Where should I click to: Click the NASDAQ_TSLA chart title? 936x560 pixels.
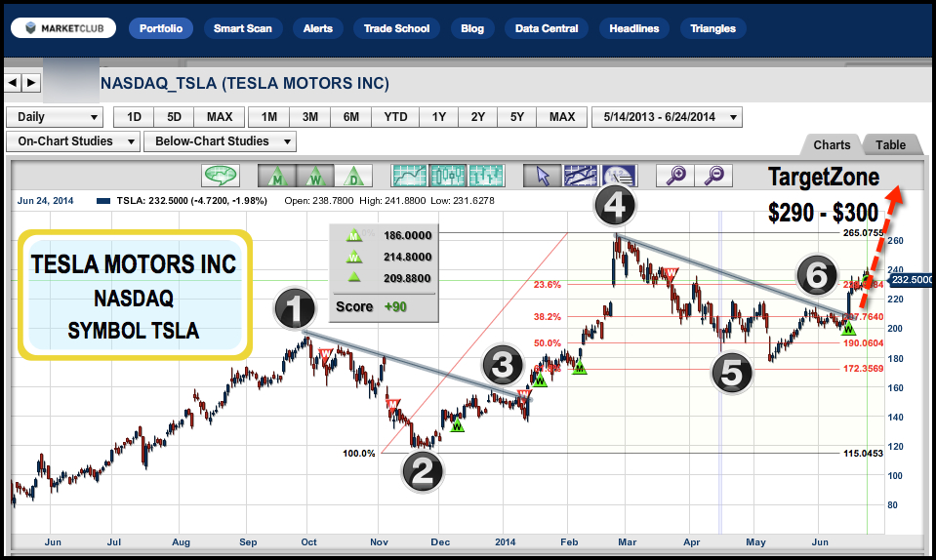point(245,83)
